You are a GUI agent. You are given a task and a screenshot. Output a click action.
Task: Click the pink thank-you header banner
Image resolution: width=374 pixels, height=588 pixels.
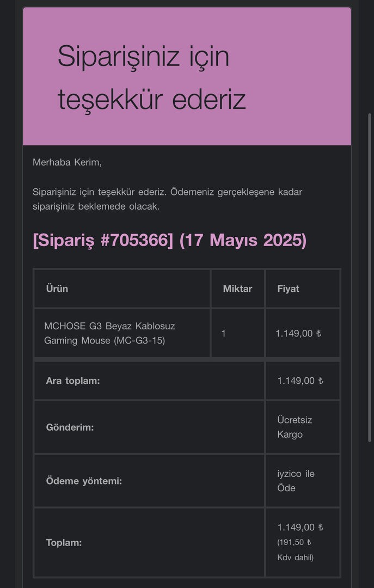(187, 77)
